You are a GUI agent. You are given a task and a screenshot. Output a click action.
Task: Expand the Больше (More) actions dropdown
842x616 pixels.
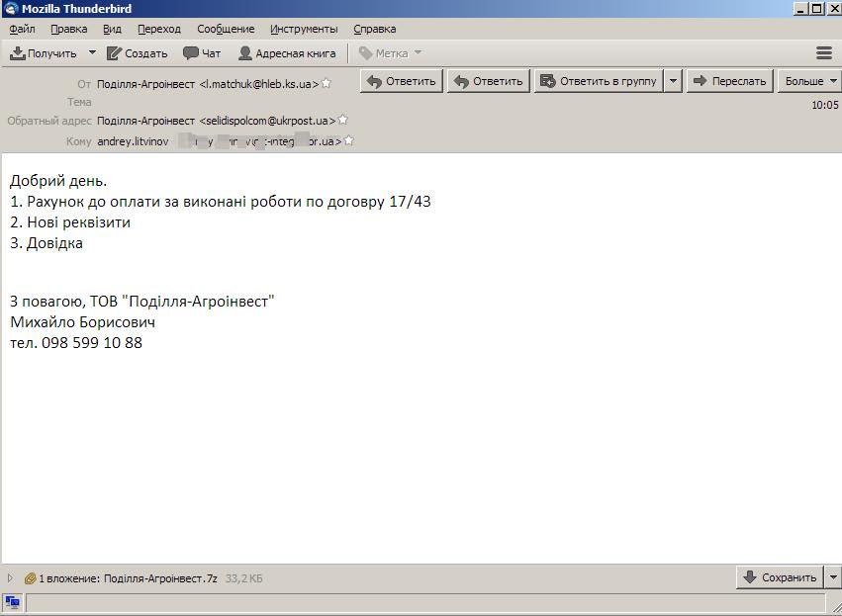[x=808, y=81]
